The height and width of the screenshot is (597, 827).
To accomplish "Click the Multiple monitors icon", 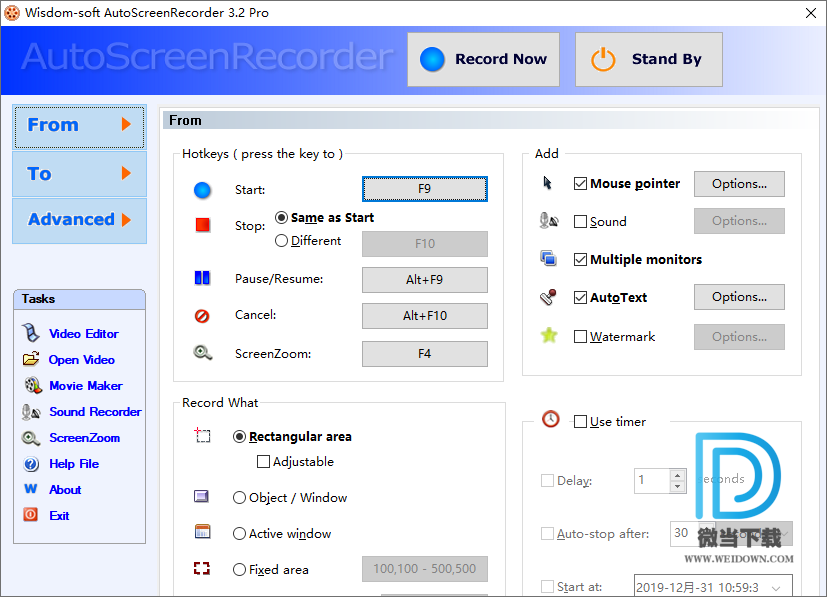I will (549, 258).
